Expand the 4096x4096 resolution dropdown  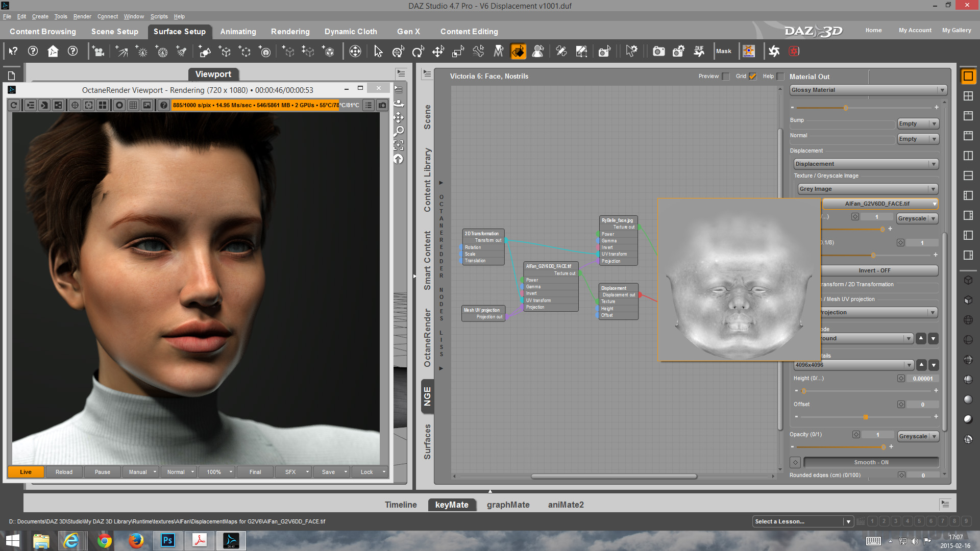[853, 365]
